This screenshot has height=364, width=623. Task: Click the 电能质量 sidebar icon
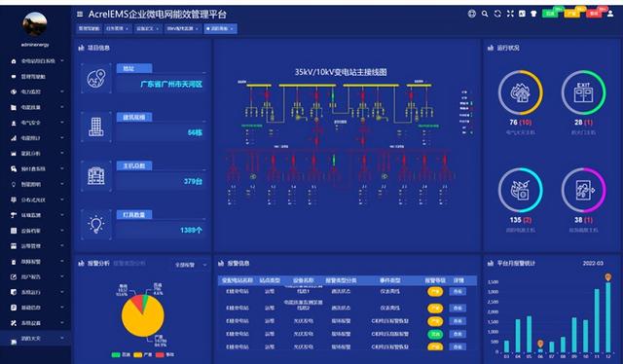(x=14, y=107)
